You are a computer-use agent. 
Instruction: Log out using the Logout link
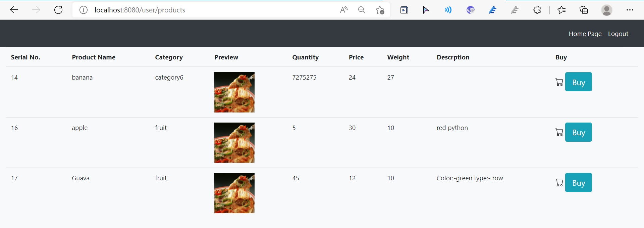(x=618, y=34)
